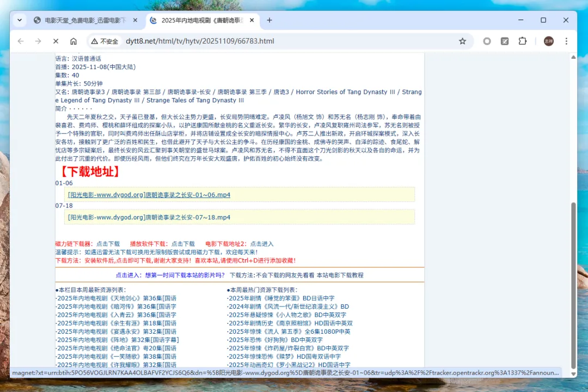Screen dimensions: 588x392
Task: Open 《小人物之歌》BD中英双字 link
Action: (x=287, y=315)
